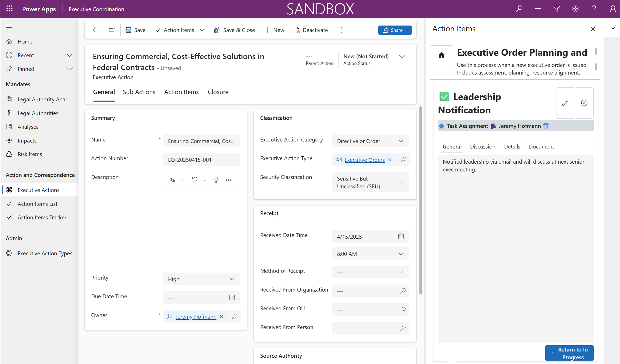The image size is (620, 364).
Task: Open the Document tab in side panel
Action: [541, 147]
